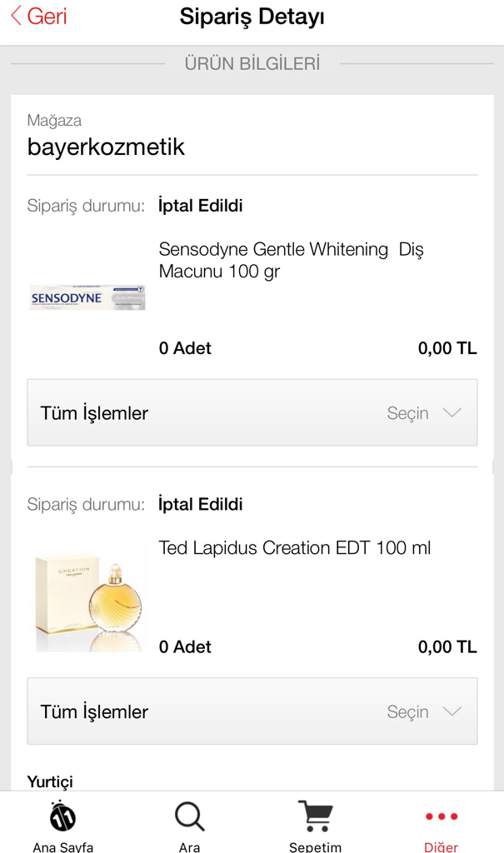This screenshot has height=853, width=504.
Task: Tap the red back chevron icon
Action: click(16, 16)
